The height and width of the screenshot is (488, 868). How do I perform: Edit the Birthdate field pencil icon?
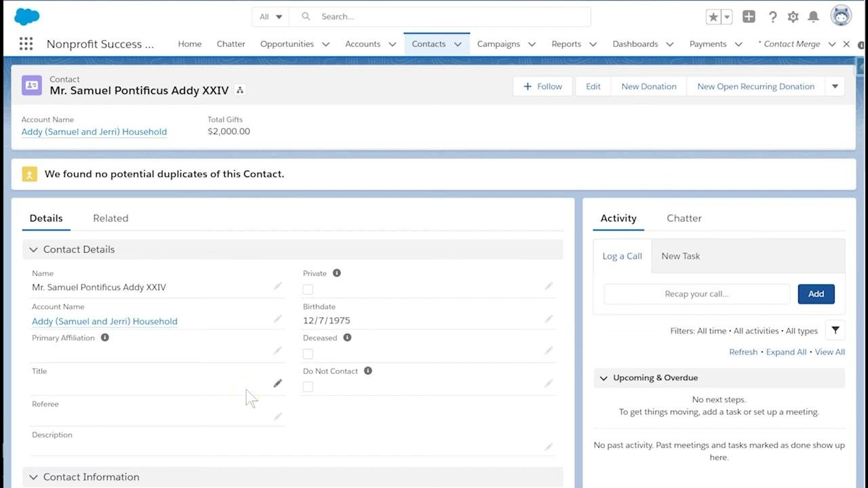pyautogui.click(x=549, y=319)
